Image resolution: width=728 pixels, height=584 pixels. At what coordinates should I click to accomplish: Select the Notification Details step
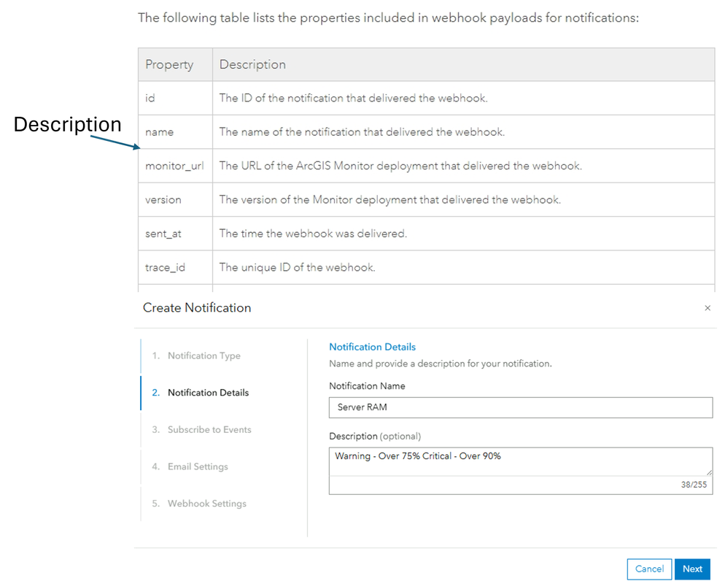(208, 393)
